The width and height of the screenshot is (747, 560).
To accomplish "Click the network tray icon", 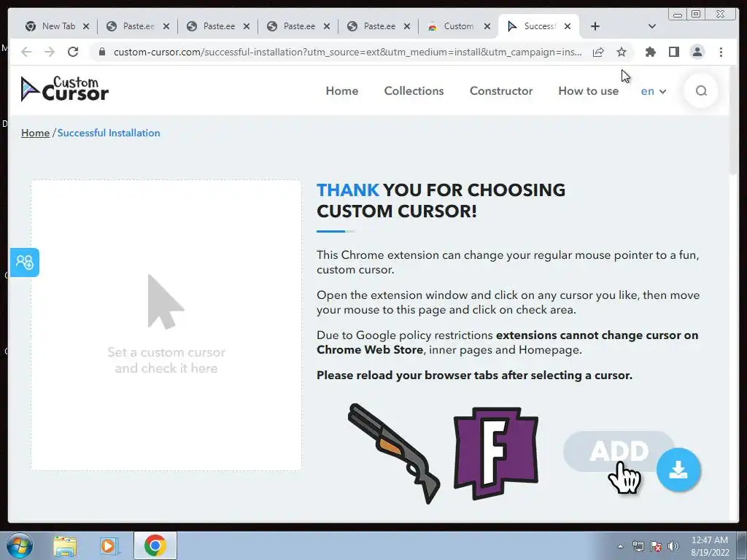I will coord(638,546).
